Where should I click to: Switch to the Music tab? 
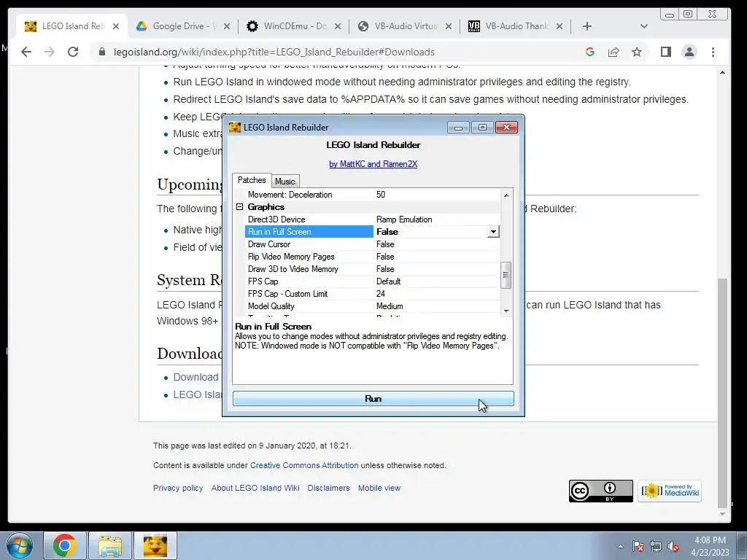[285, 182]
